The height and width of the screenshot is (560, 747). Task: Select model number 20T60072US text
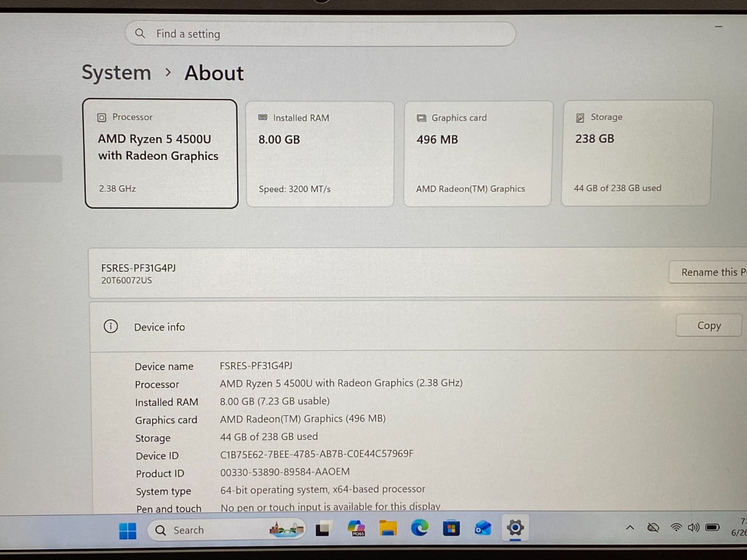pyautogui.click(x=127, y=280)
